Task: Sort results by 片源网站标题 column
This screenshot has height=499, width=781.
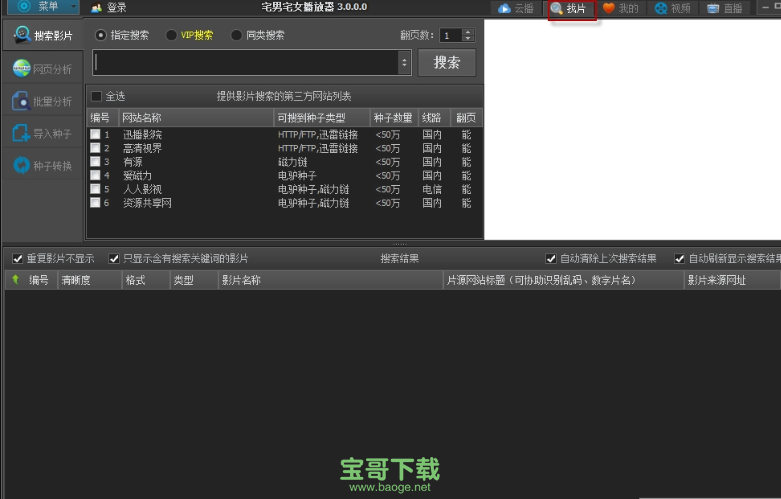Action: tap(564, 280)
